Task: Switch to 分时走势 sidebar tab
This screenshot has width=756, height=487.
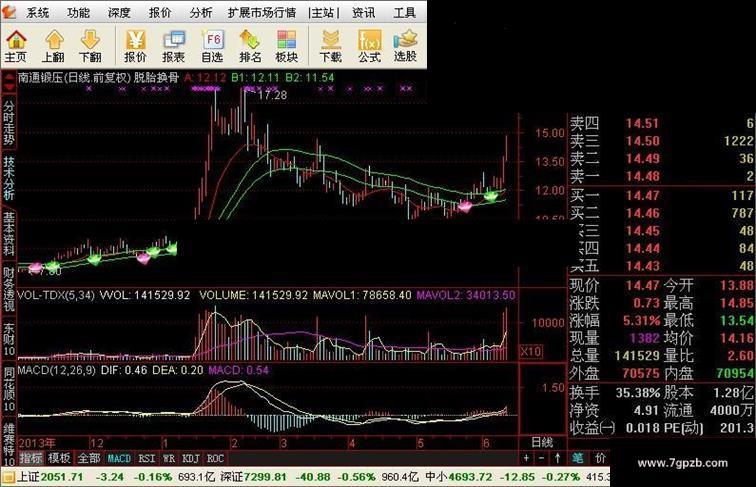Action: 9,123
